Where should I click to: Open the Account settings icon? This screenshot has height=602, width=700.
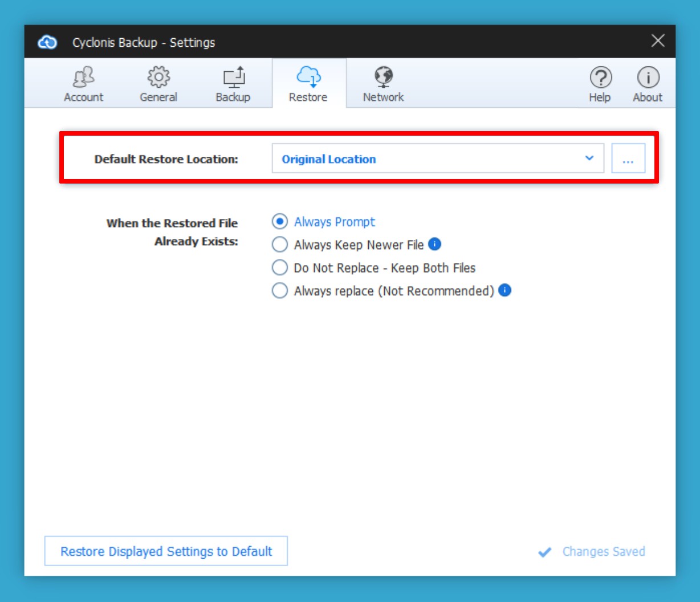coord(83,78)
